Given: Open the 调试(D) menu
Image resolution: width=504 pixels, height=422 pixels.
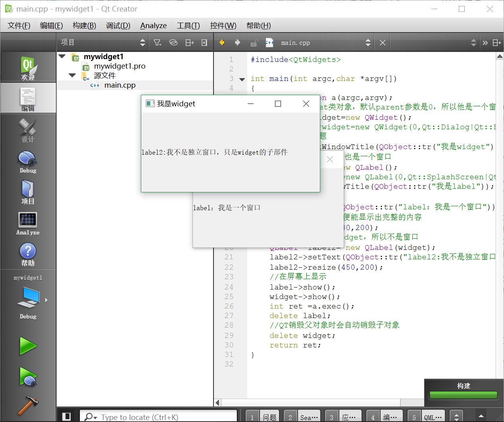Looking at the screenshot, I should click(118, 25).
